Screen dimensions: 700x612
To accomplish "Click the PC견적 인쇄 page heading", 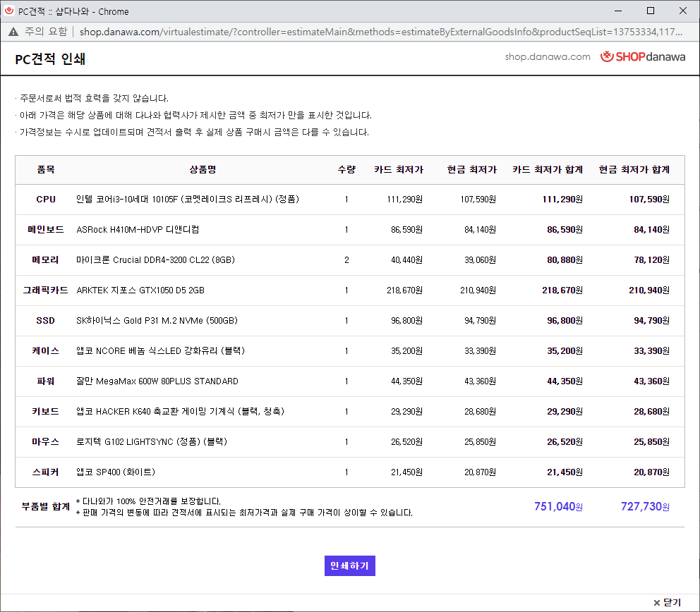I will point(50,59).
